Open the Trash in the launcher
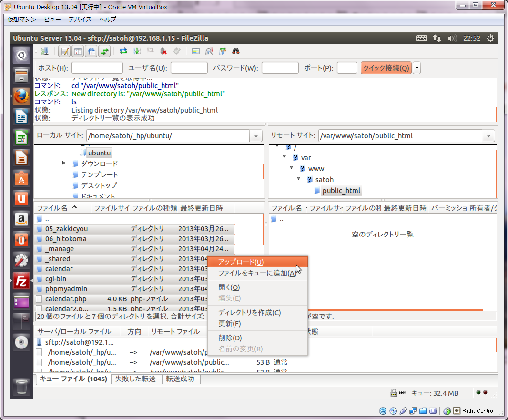The height and width of the screenshot is (420, 508). point(21,386)
